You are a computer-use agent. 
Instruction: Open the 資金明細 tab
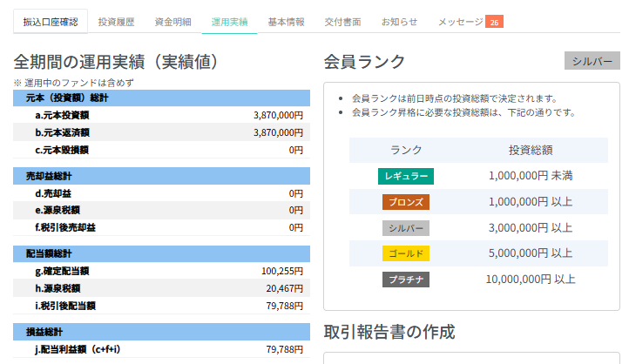tap(172, 22)
